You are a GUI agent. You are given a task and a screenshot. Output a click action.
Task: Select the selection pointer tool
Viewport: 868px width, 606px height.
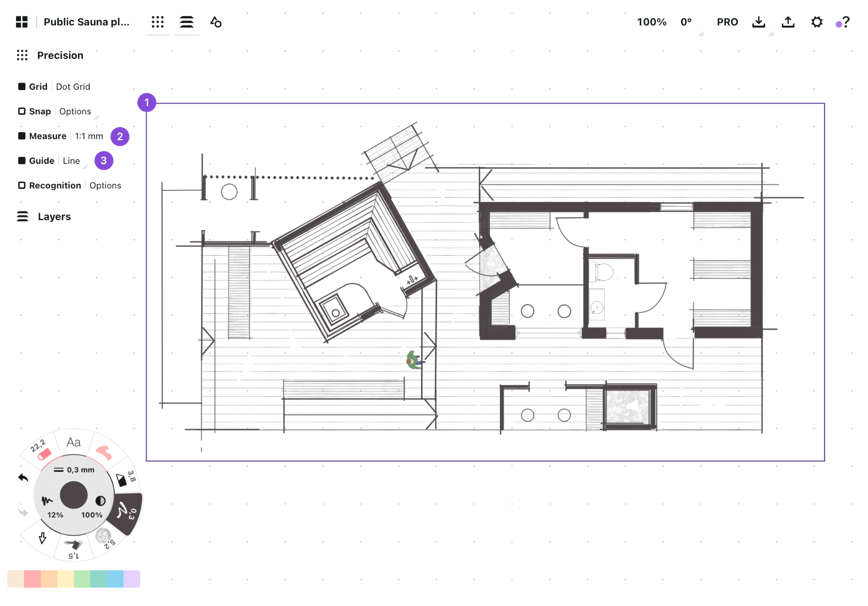click(42, 538)
